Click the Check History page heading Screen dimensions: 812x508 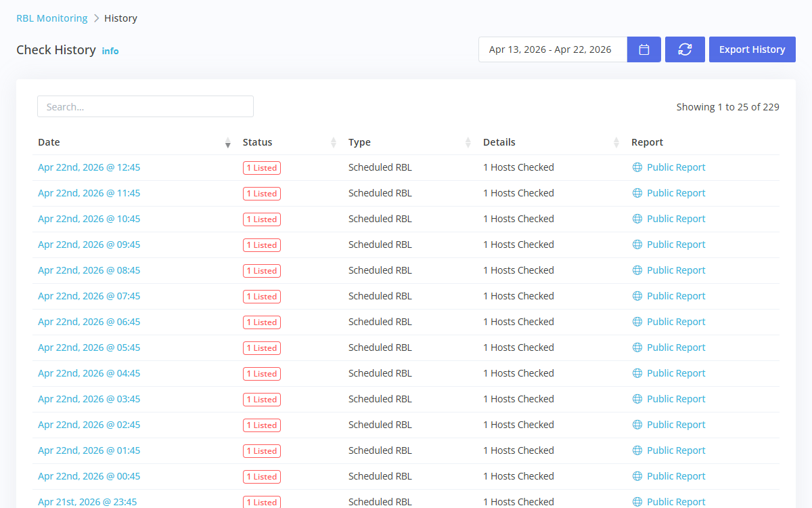tap(56, 50)
